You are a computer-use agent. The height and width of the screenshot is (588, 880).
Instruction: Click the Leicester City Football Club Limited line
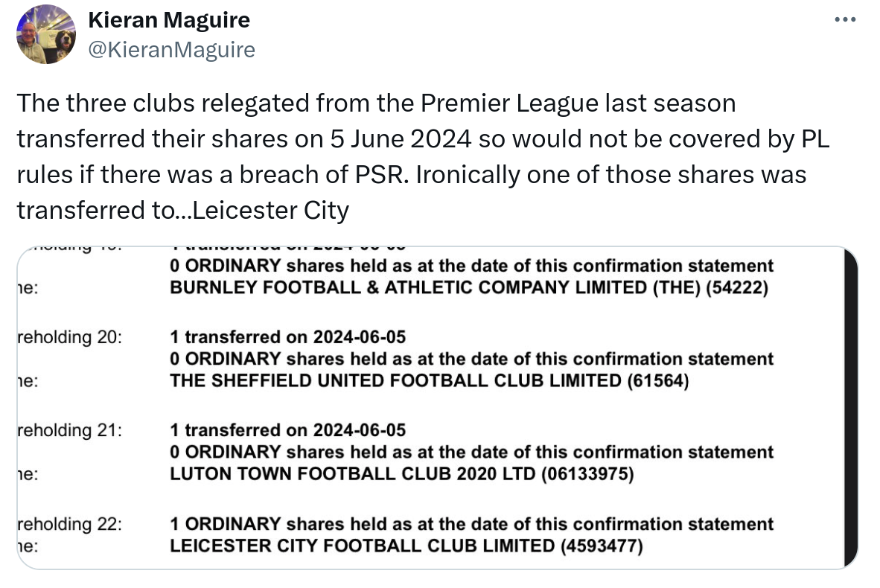(406, 546)
